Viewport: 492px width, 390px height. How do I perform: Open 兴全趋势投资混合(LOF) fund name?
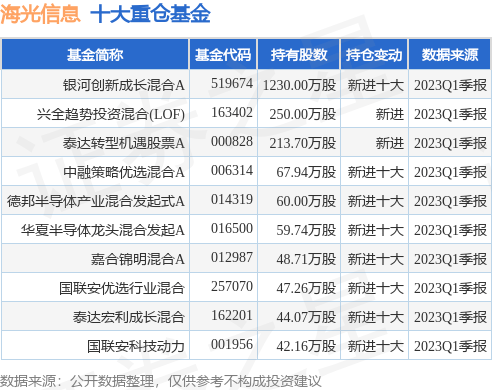111,114
